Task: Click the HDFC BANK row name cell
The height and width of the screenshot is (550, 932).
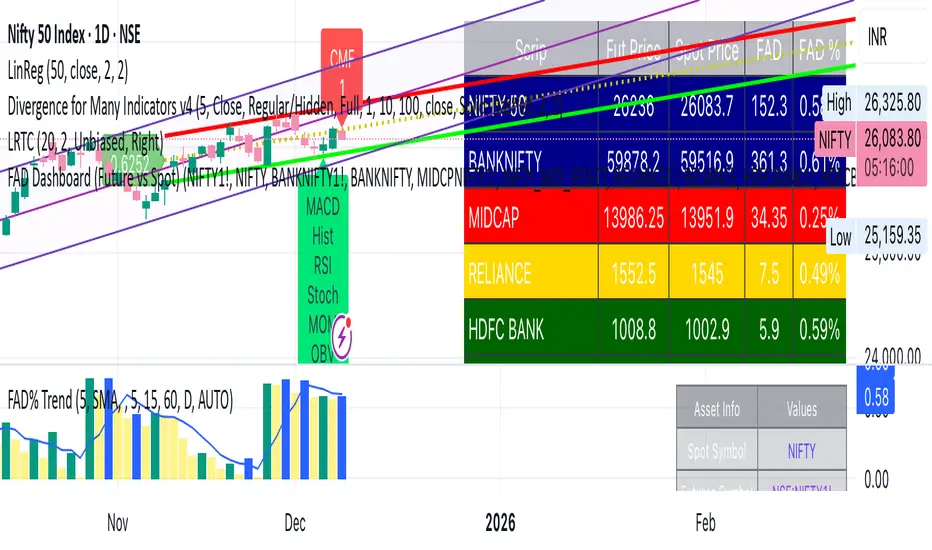Action: coord(531,329)
